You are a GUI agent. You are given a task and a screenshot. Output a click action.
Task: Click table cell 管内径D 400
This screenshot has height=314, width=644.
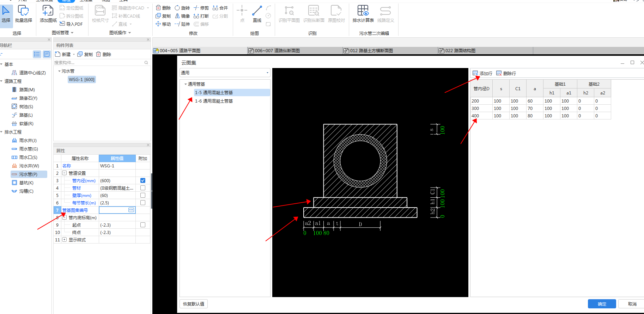point(481,116)
